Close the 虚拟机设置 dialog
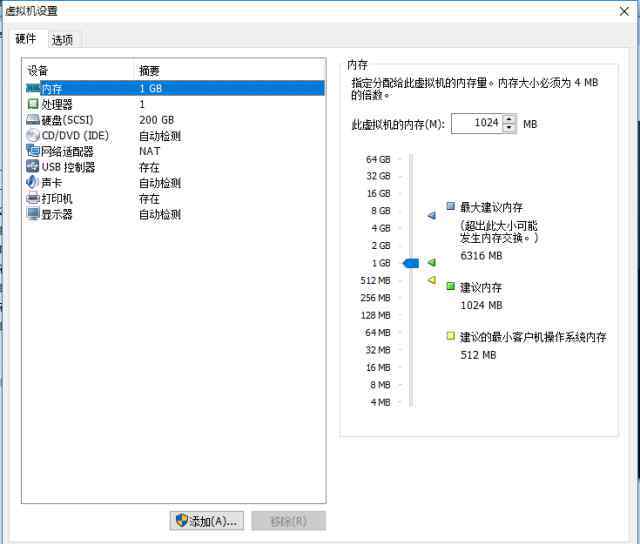 [x=624, y=11]
